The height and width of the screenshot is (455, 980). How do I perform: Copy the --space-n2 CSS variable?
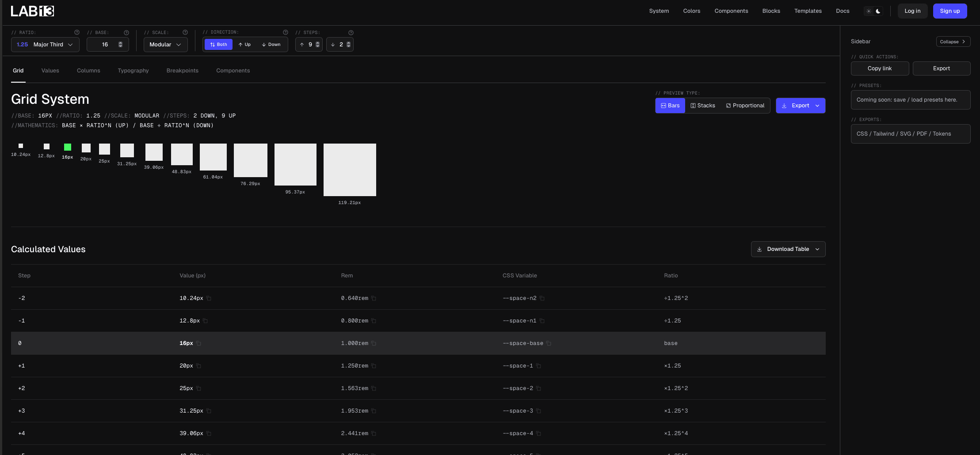point(542,298)
